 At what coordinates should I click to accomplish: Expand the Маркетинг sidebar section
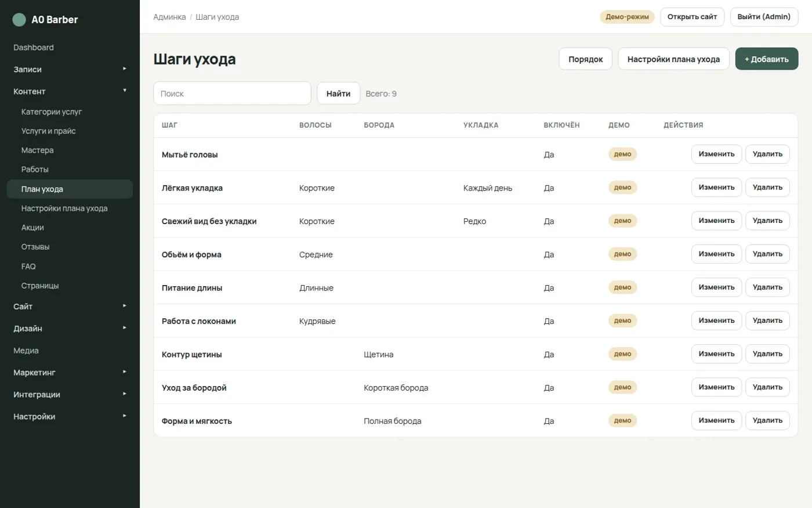coord(70,373)
